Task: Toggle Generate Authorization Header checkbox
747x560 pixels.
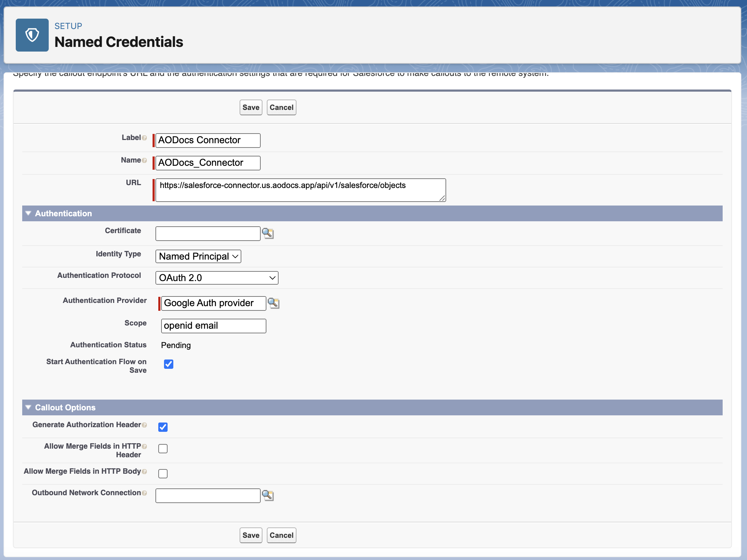Action: click(163, 427)
